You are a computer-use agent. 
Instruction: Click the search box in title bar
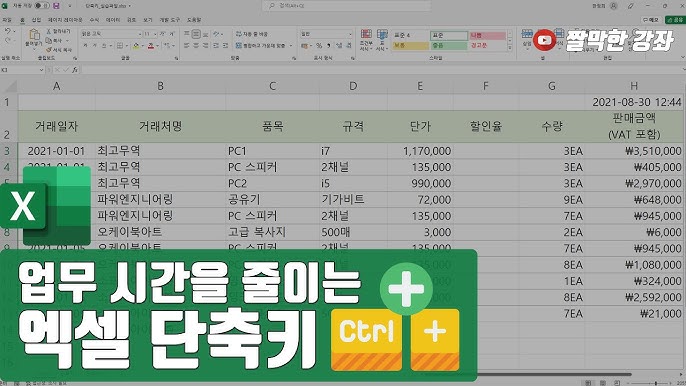pos(346,6)
